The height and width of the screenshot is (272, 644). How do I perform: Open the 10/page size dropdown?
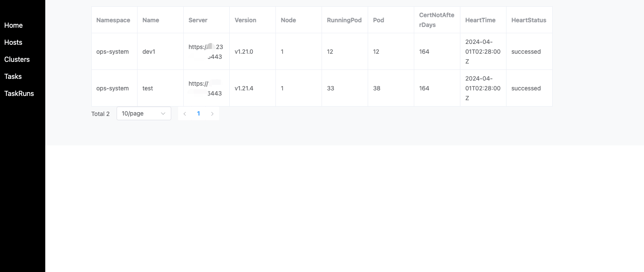coord(144,113)
